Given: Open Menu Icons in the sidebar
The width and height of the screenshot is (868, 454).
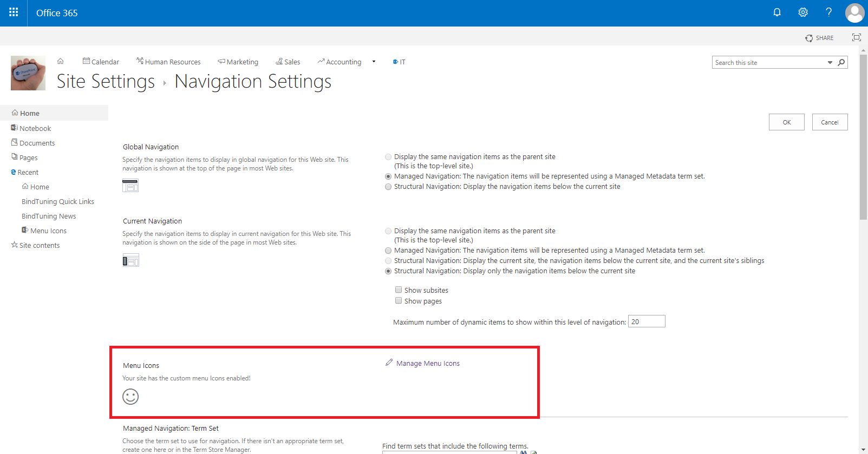Looking at the screenshot, I should [44, 231].
